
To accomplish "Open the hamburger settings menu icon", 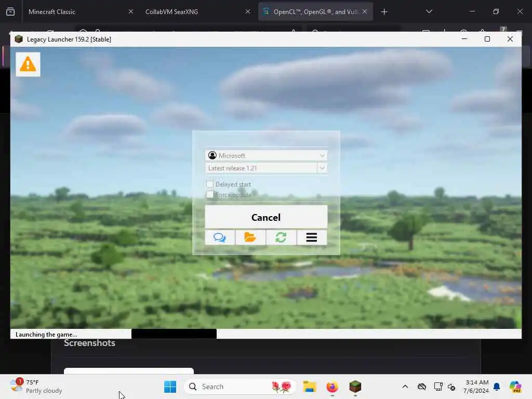I will [312, 237].
